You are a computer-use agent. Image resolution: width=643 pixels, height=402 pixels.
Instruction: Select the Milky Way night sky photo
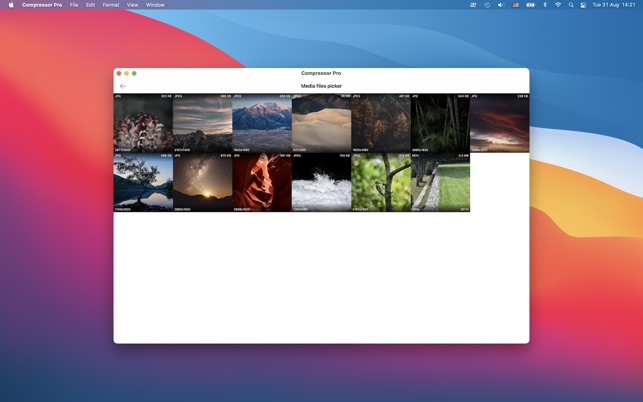coord(203,183)
